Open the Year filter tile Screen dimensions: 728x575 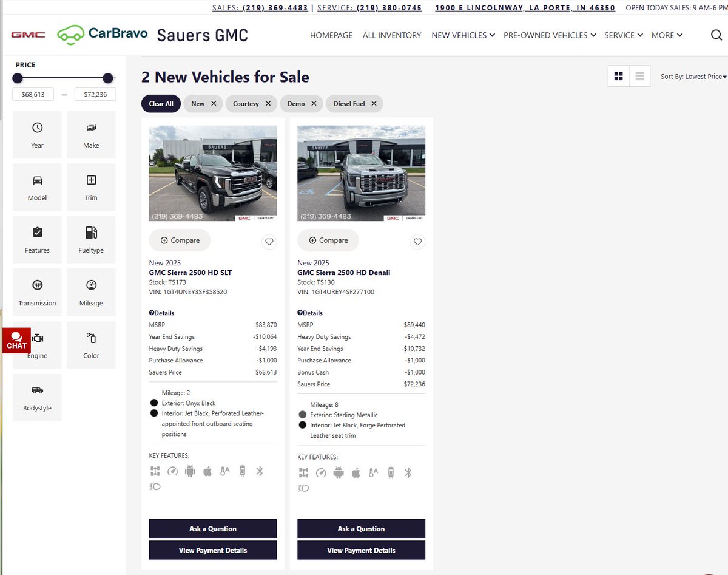[38, 135]
